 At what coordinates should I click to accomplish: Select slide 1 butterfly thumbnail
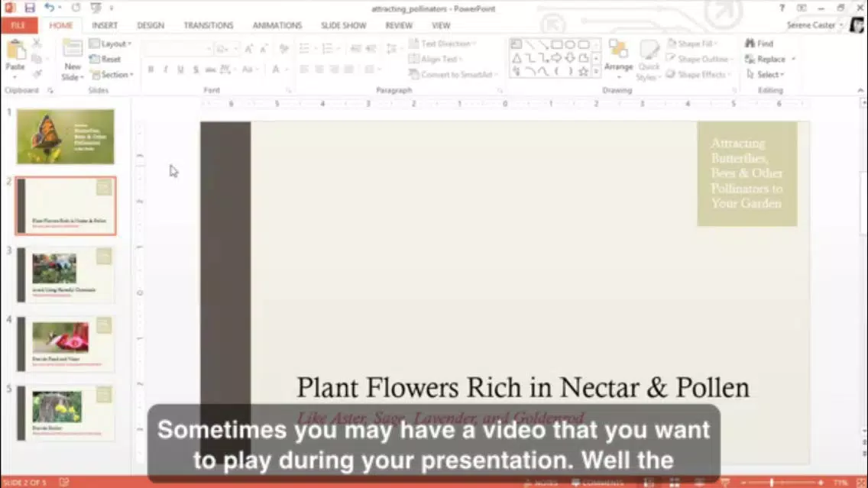pos(65,136)
